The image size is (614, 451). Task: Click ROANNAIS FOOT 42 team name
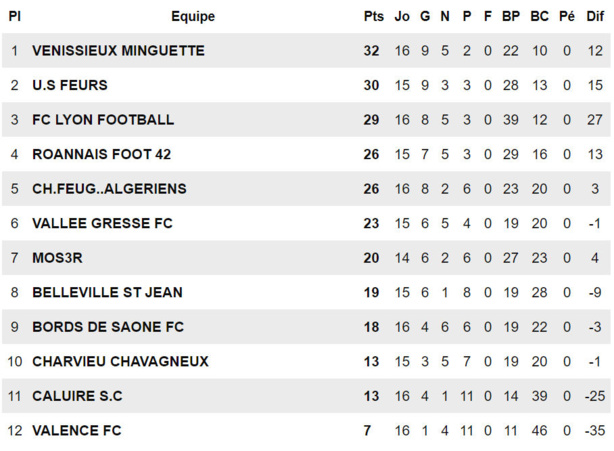(x=102, y=154)
